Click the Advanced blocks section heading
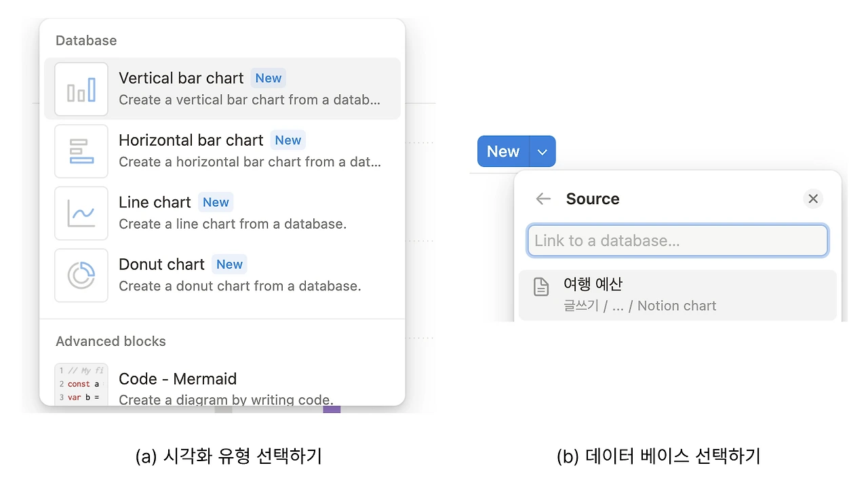Screen dimensions: 868x491 (111, 341)
